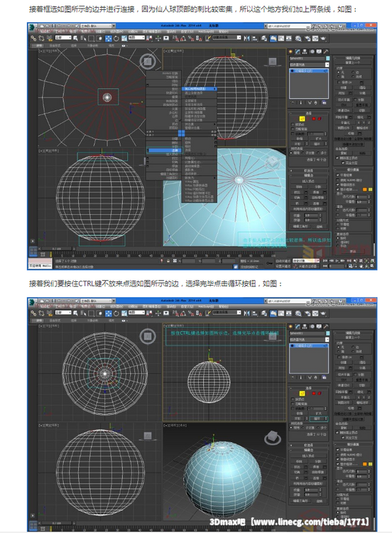Select yellow Edge sub-object icon, first screenshot

[302, 119]
